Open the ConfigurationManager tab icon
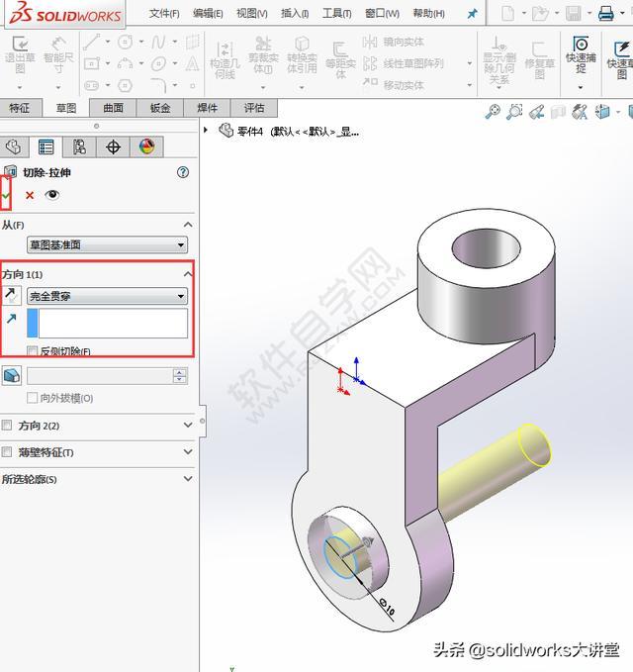Viewport: 633px width, 672px height. (79, 147)
